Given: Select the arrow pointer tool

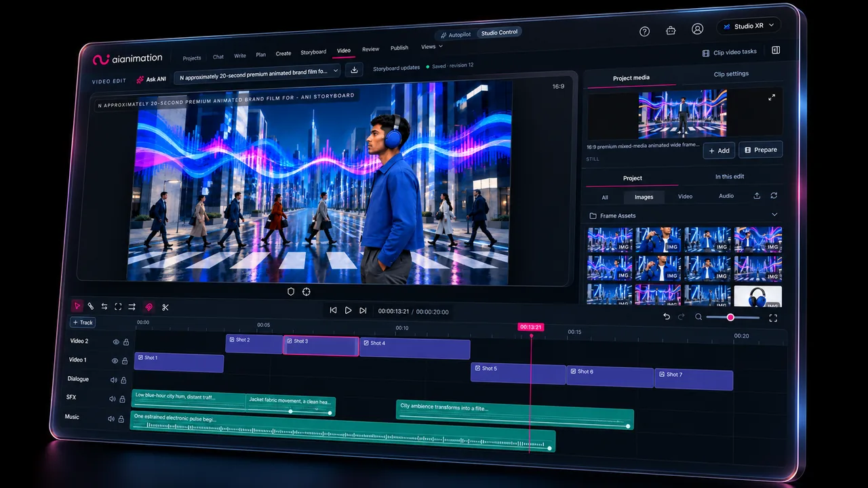Looking at the screenshot, I should tap(77, 306).
